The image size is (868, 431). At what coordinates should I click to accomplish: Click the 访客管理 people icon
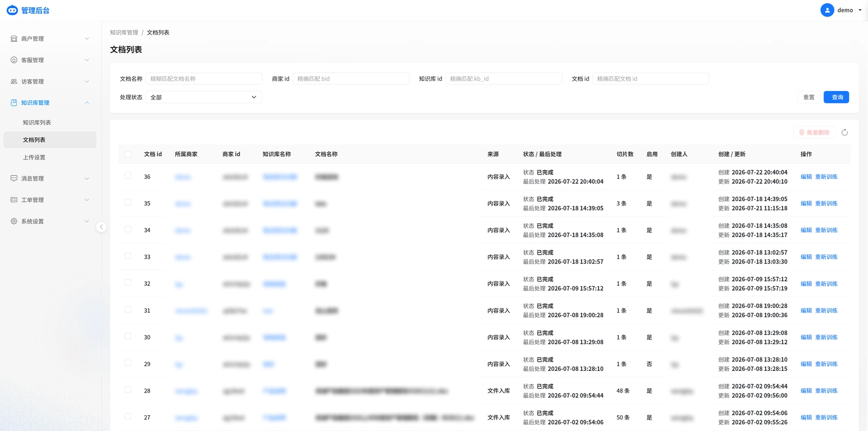[x=14, y=81]
